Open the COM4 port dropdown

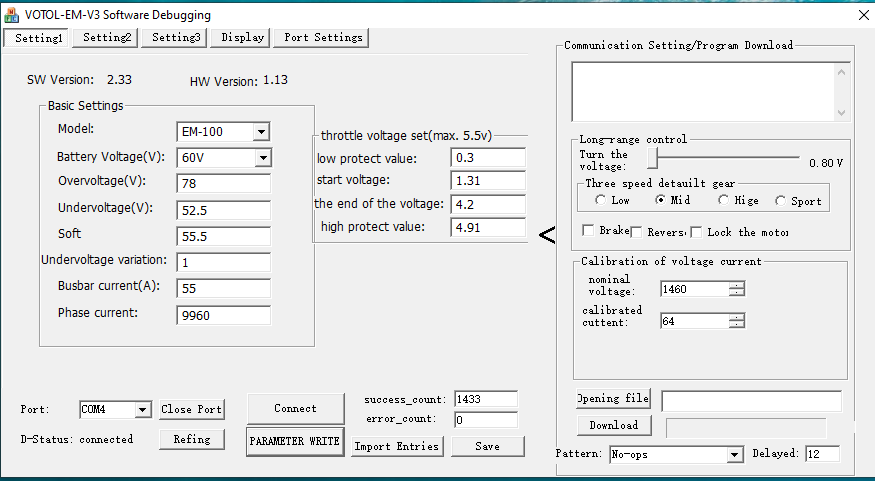[142, 410]
